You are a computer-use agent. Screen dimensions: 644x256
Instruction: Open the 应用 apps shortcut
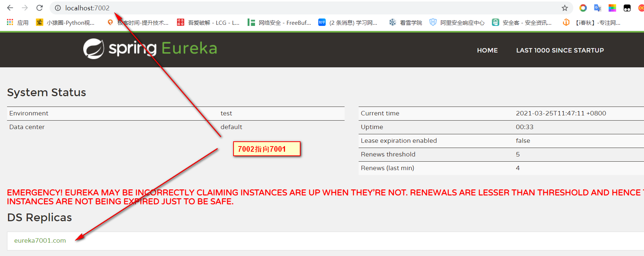[17, 23]
